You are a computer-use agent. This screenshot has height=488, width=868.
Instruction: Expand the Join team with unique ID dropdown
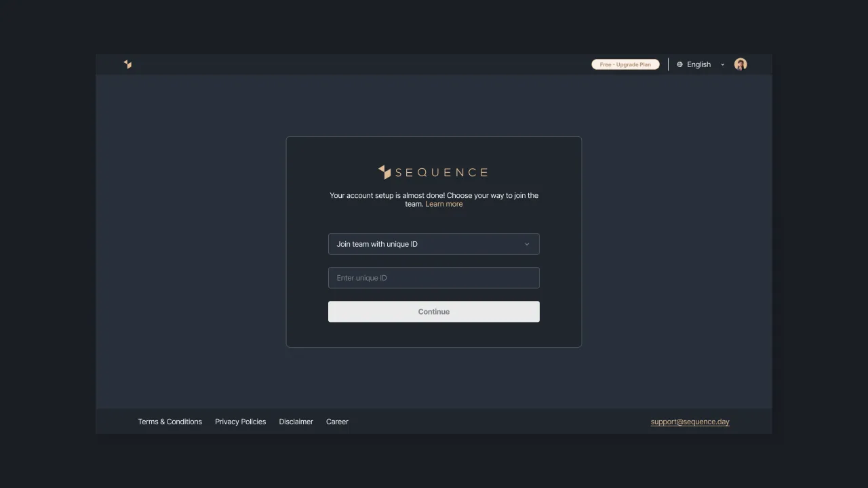pos(434,244)
